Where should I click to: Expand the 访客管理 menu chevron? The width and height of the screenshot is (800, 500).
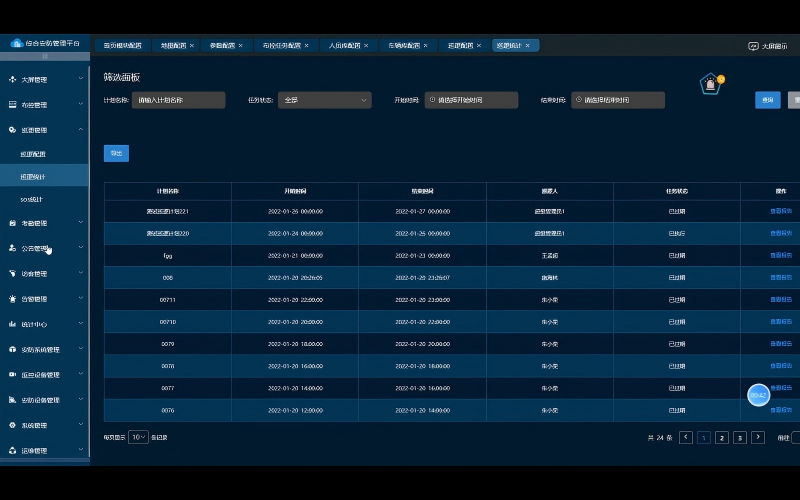click(81, 272)
